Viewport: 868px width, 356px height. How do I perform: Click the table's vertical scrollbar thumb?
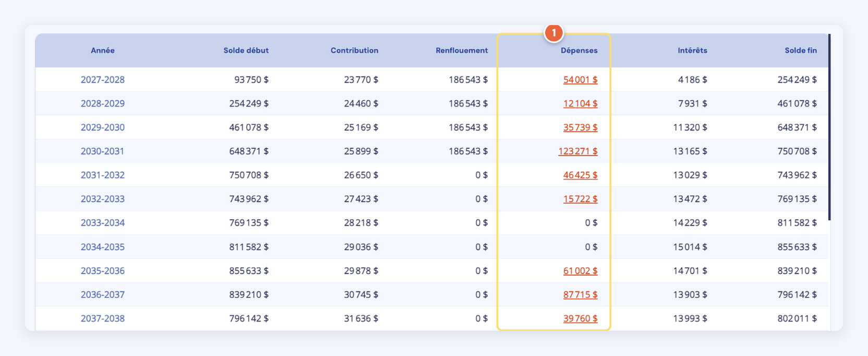click(829, 127)
